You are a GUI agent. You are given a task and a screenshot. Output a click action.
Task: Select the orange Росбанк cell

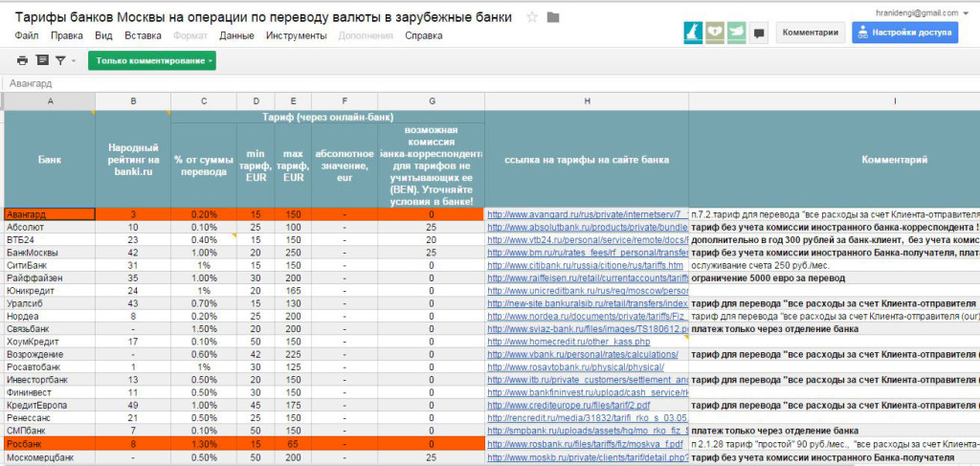point(50,444)
